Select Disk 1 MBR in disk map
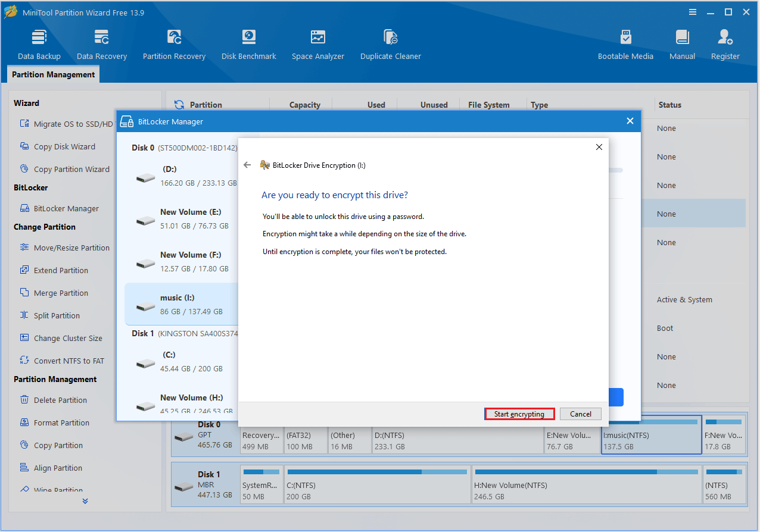The width and height of the screenshot is (760, 532). tap(205, 485)
